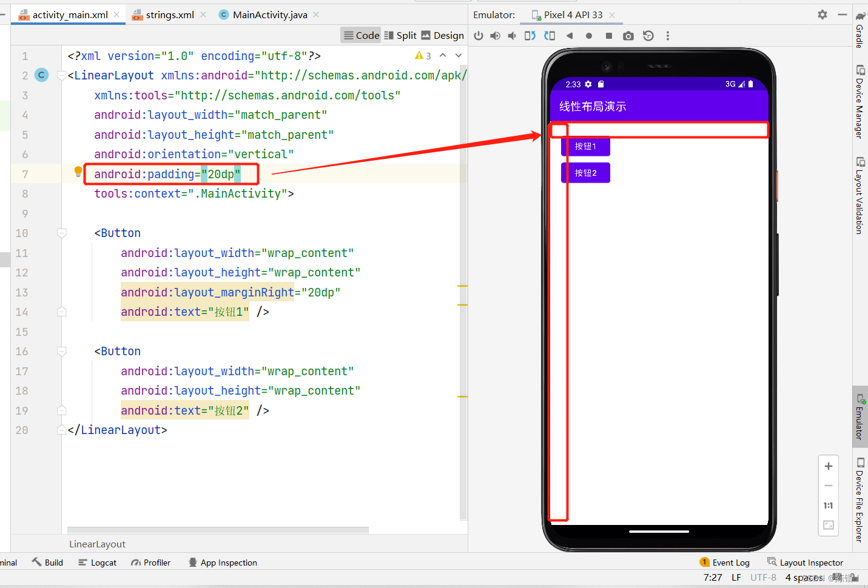The image size is (868, 588).
Task: Open the Logcat tool window
Action: [x=97, y=563]
